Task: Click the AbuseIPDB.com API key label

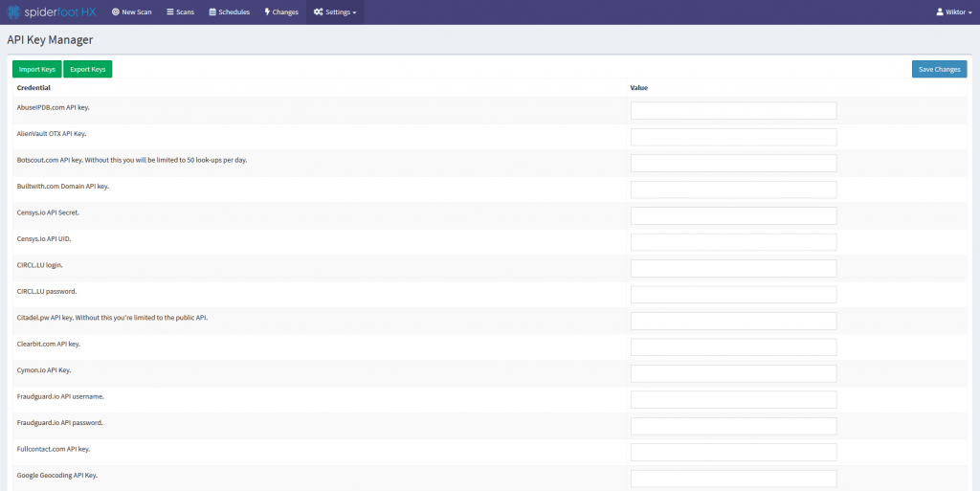Action: (54, 107)
